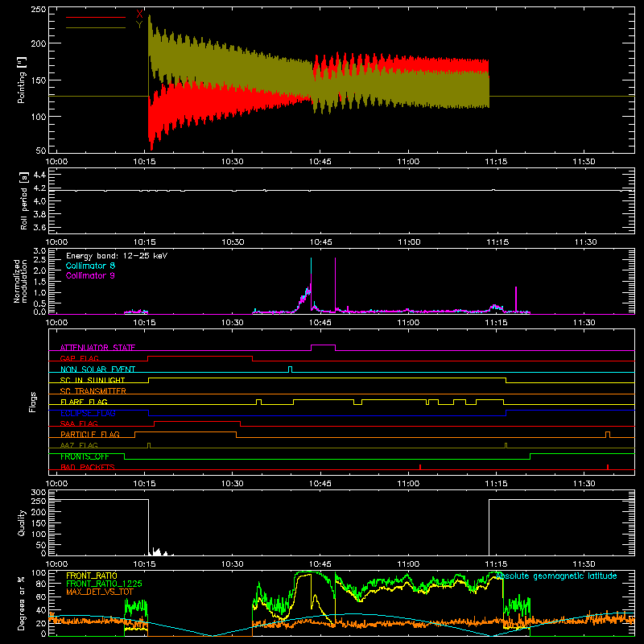The height and width of the screenshot is (644, 644).
Task: Click the cyan modulation peak near 10:43
Action: point(311,265)
